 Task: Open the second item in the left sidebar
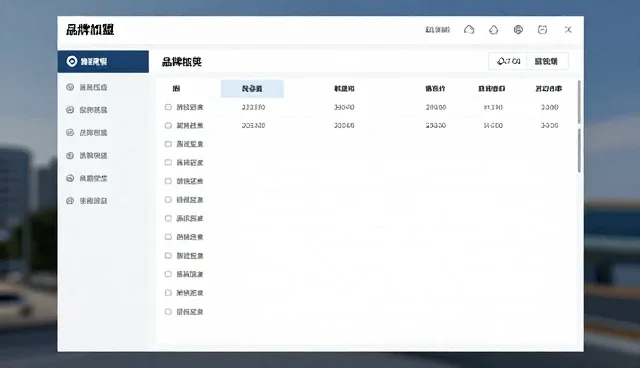(87, 87)
